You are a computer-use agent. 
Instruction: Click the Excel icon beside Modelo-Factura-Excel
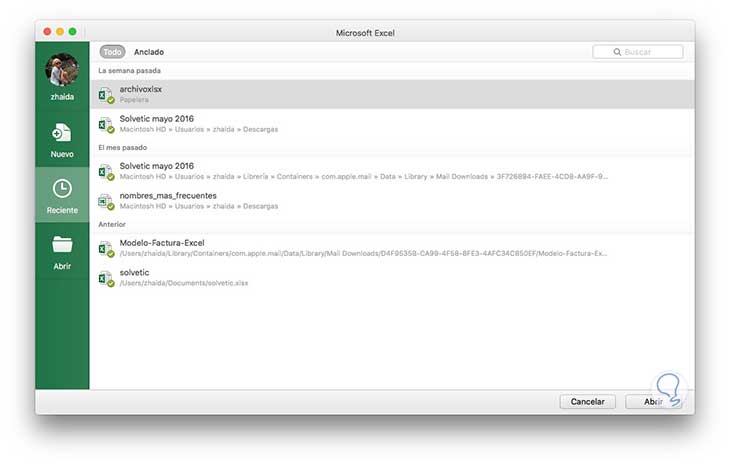click(x=105, y=248)
